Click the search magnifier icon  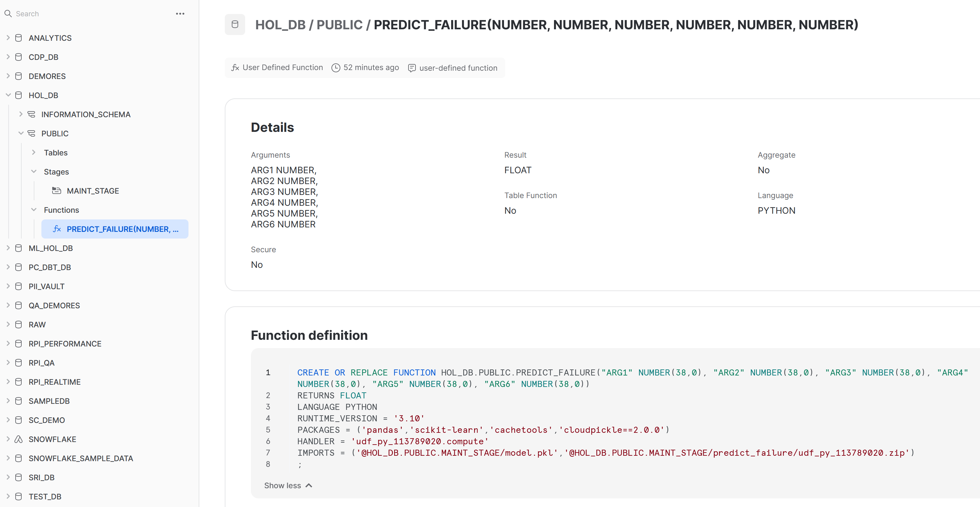tap(8, 14)
